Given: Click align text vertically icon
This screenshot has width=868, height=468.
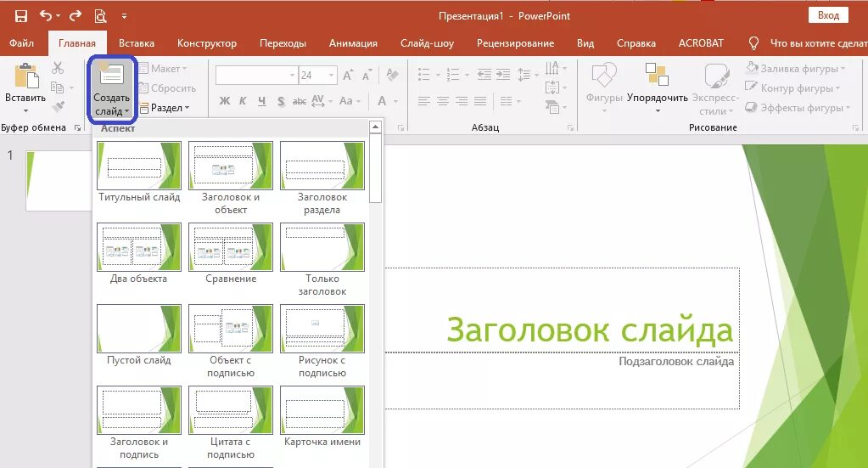Looking at the screenshot, I should pos(552,87).
